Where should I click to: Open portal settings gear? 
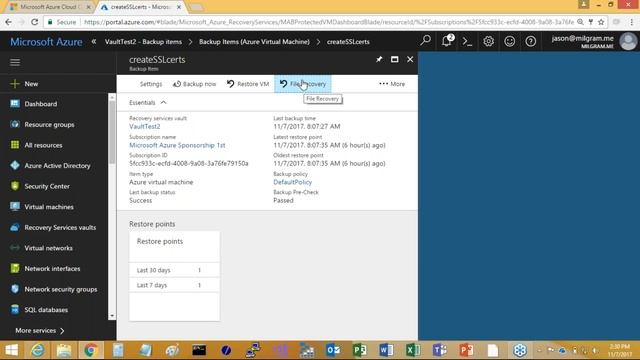[488, 41]
